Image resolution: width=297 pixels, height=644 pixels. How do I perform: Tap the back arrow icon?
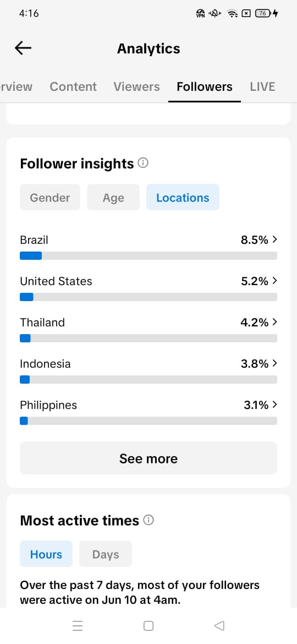23,48
